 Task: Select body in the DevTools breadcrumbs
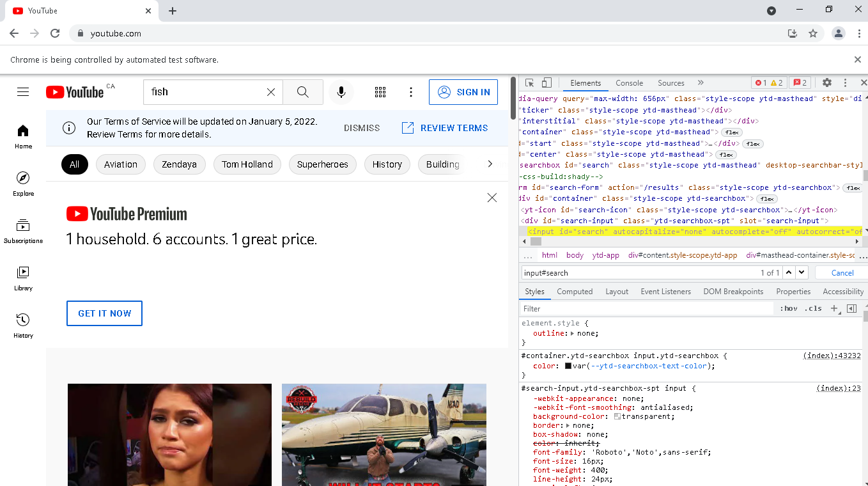click(575, 255)
